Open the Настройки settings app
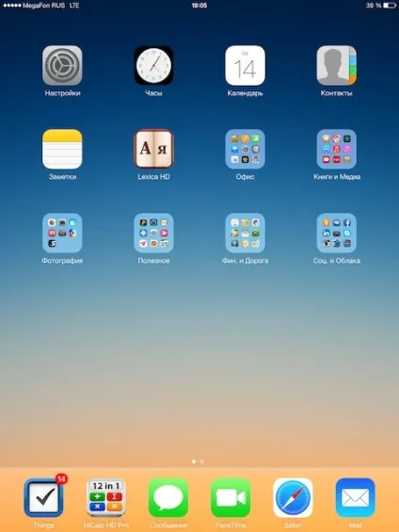 pos(62,65)
